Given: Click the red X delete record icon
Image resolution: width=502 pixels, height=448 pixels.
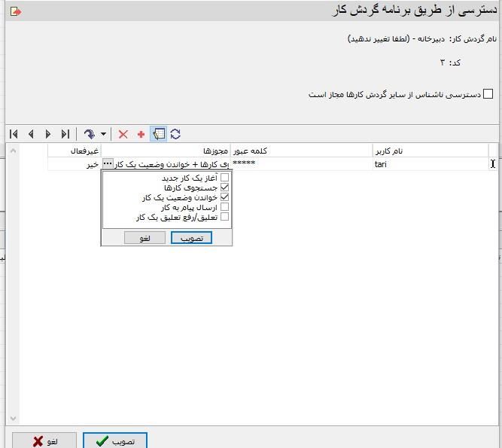Looking at the screenshot, I should (x=123, y=134).
